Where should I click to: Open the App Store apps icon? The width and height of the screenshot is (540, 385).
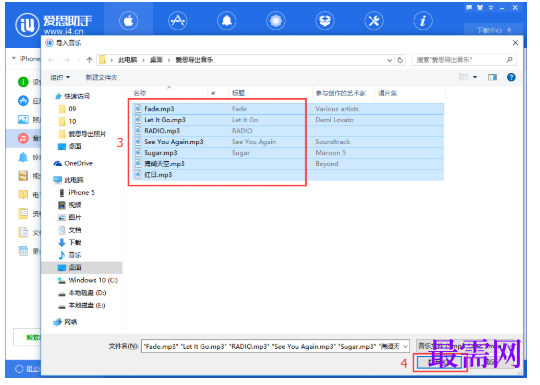click(x=178, y=21)
